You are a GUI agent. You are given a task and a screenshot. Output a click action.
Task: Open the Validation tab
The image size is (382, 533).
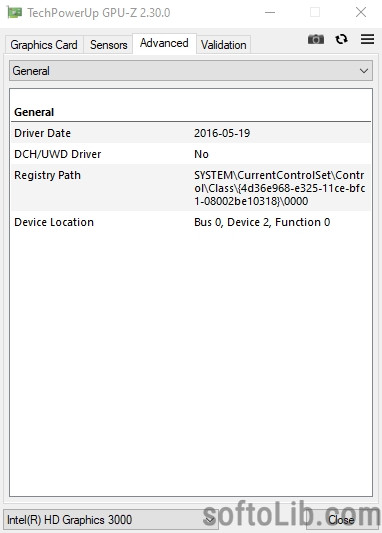click(223, 45)
